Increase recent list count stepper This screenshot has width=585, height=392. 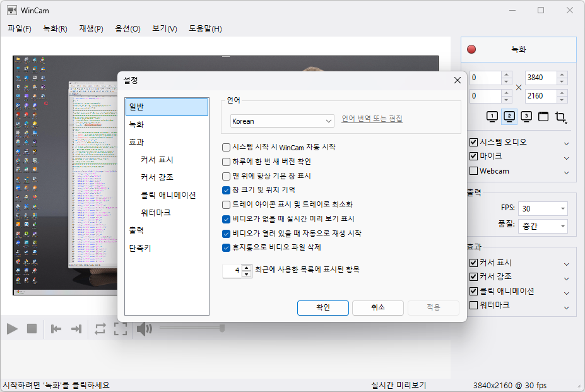[x=246, y=268]
